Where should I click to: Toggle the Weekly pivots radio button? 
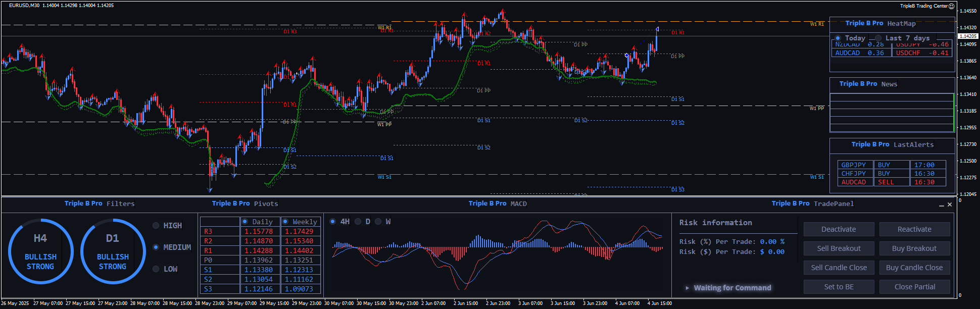click(285, 222)
